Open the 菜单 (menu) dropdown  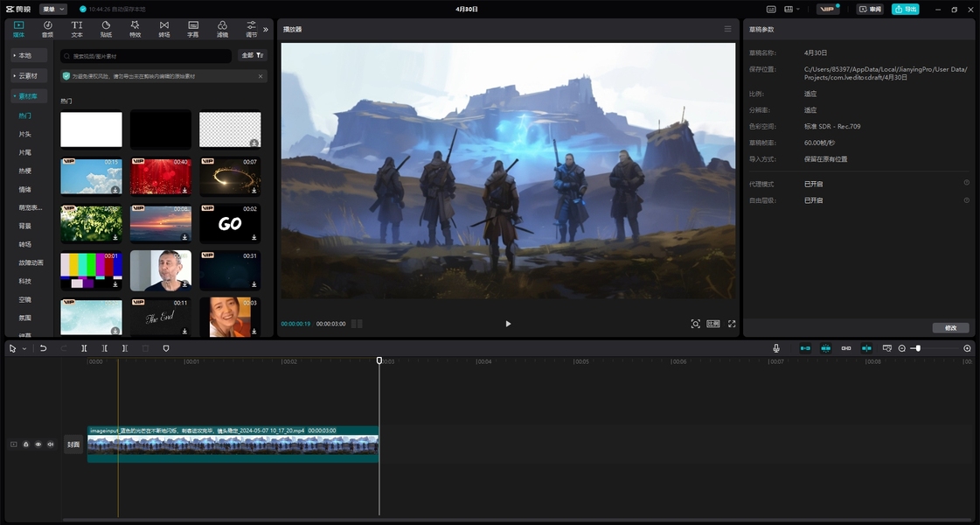53,10
